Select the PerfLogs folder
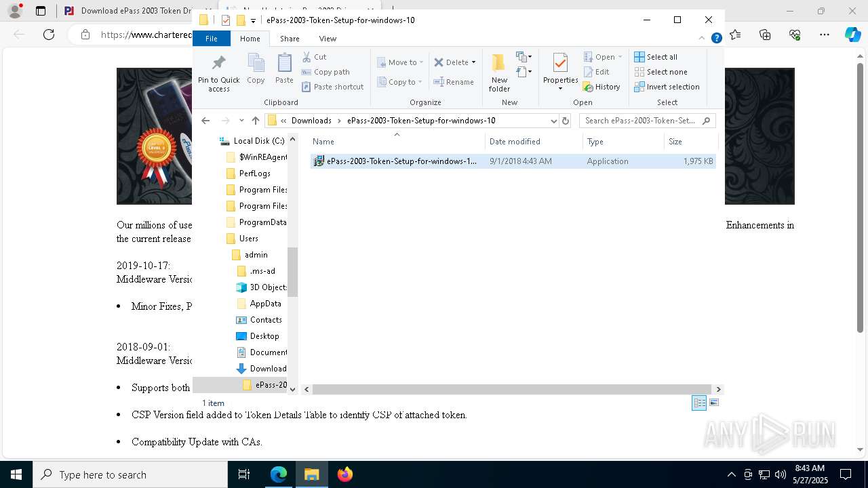Screen dimensions: 868x488 248,174
